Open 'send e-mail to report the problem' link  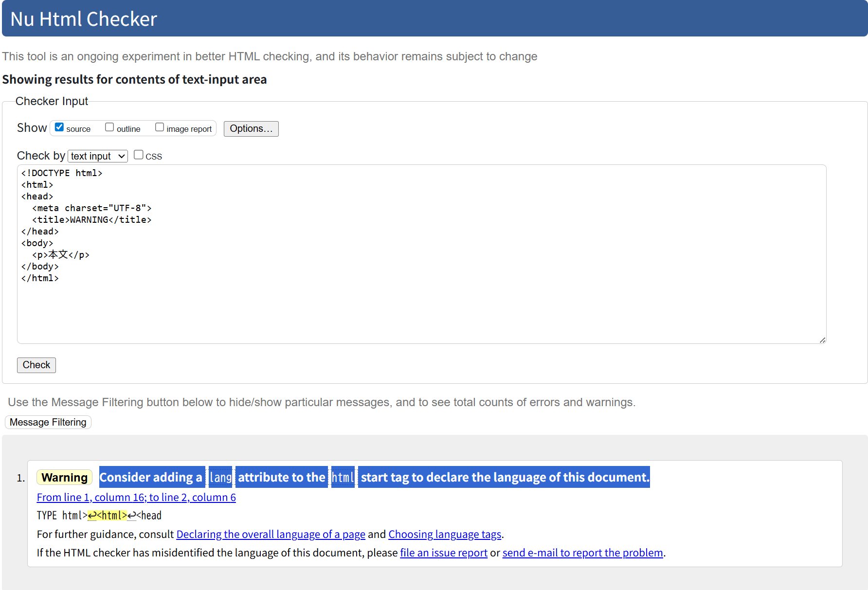tap(582, 553)
